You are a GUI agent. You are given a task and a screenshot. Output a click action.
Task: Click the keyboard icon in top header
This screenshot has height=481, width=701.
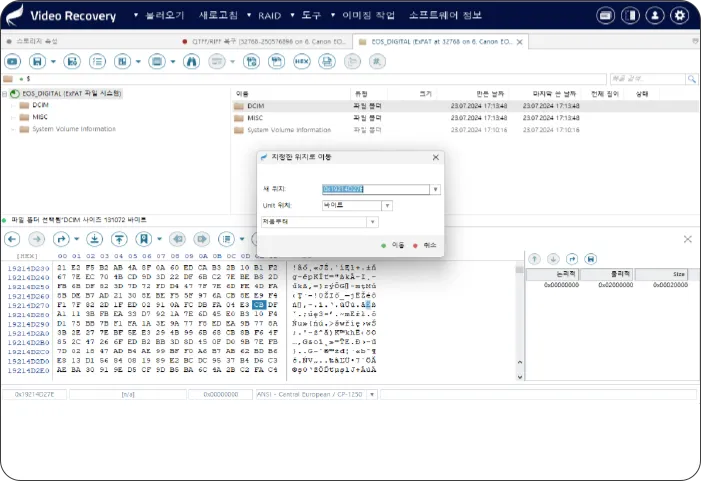coord(605,16)
